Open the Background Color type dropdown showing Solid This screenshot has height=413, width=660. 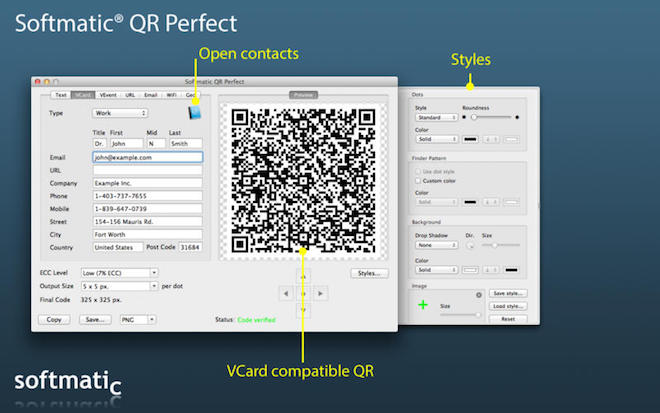436,270
